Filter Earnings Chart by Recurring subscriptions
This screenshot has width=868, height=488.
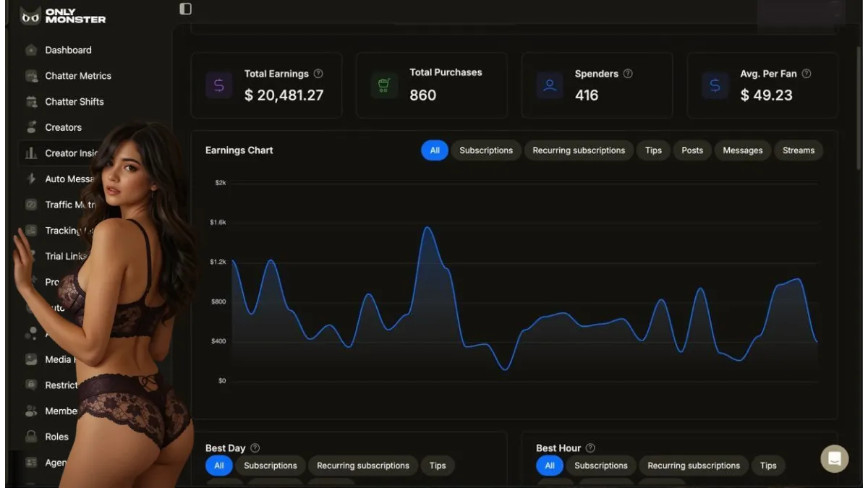[x=579, y=150]
